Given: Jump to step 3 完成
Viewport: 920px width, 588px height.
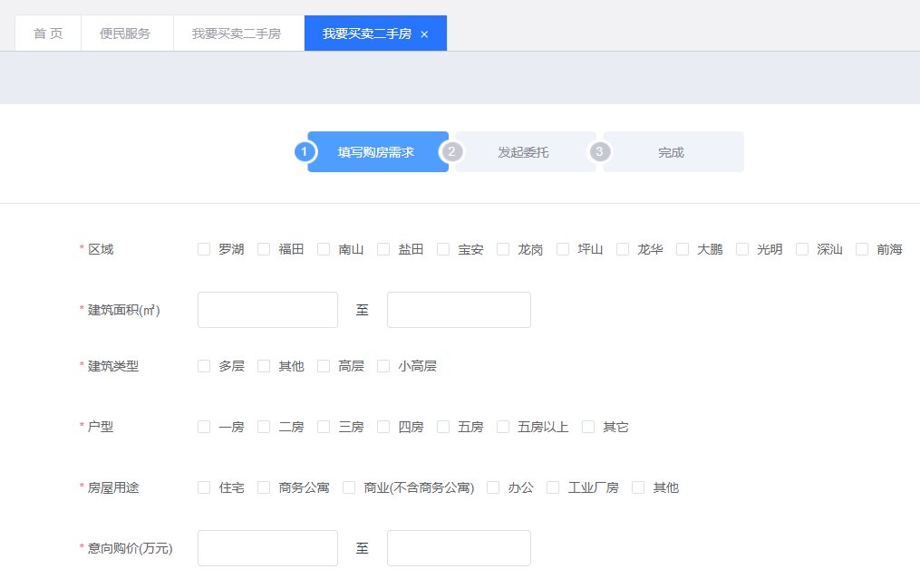Looking at the screenshot, I should 671,152.
